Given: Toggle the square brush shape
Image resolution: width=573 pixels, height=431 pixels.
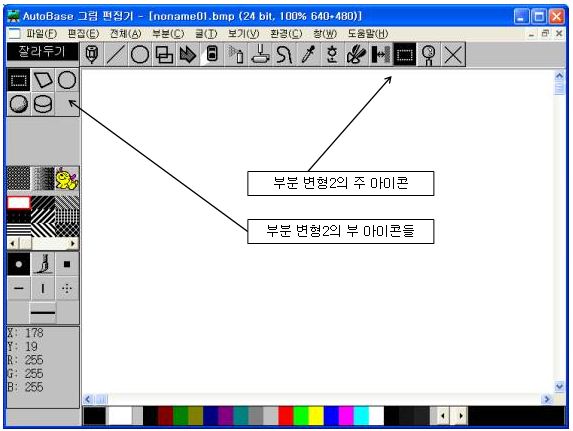Looking at the screenshot, I should 67,264.
